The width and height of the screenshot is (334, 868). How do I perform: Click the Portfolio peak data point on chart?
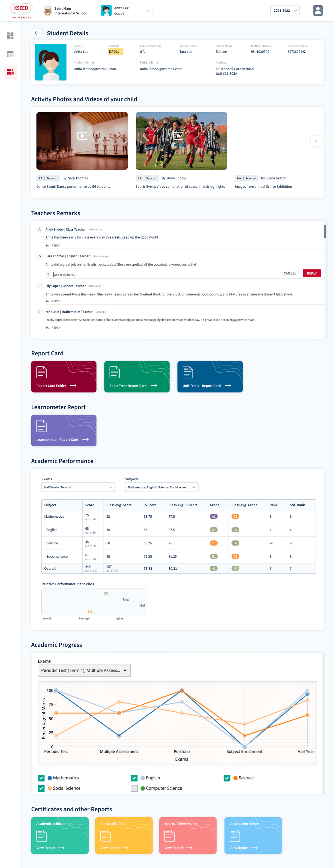(182, 690)
